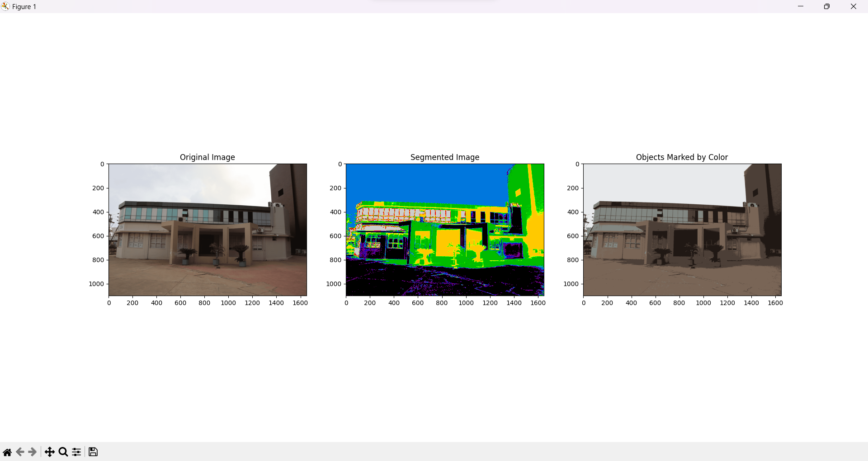Image resolution: width=868 pixels, height=461 pixels.
Task: Click the 1000 tick on the first plot's y-axis
Action: [95, 284]
